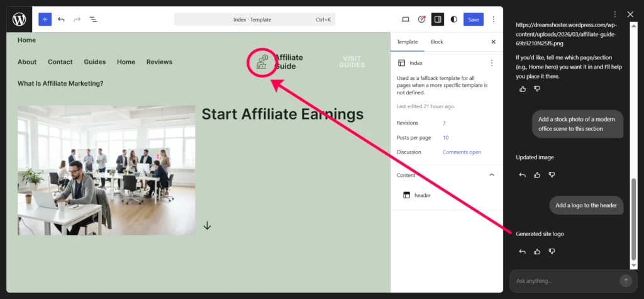
Task: Undo the last editor change
Action: (61, 20)
